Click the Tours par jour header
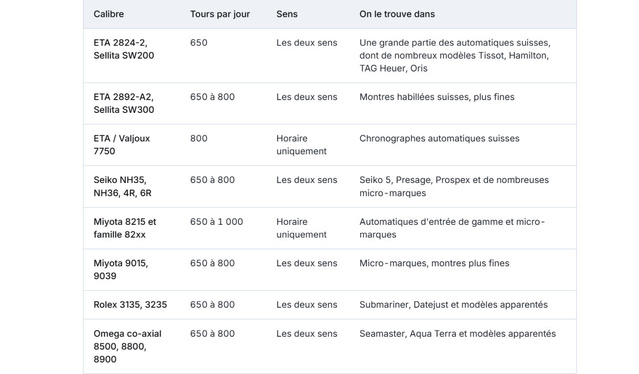639x374 pixels. point(220,14)
